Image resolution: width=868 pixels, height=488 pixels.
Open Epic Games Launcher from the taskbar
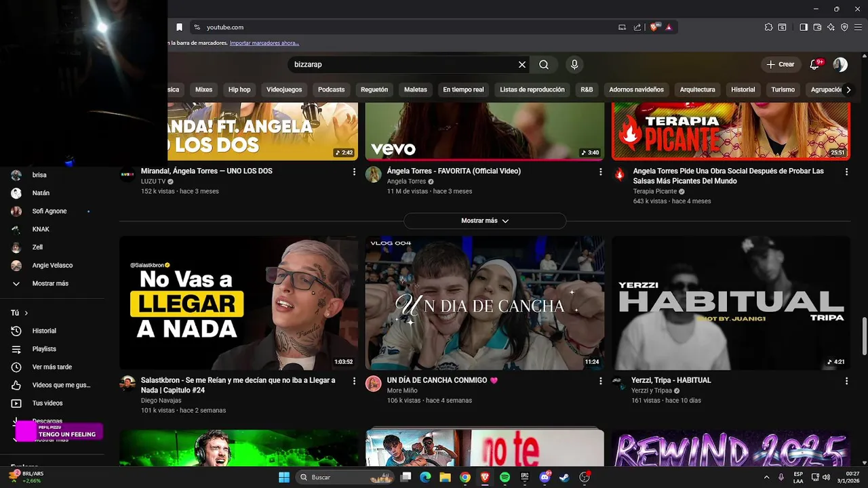[524, 477]
